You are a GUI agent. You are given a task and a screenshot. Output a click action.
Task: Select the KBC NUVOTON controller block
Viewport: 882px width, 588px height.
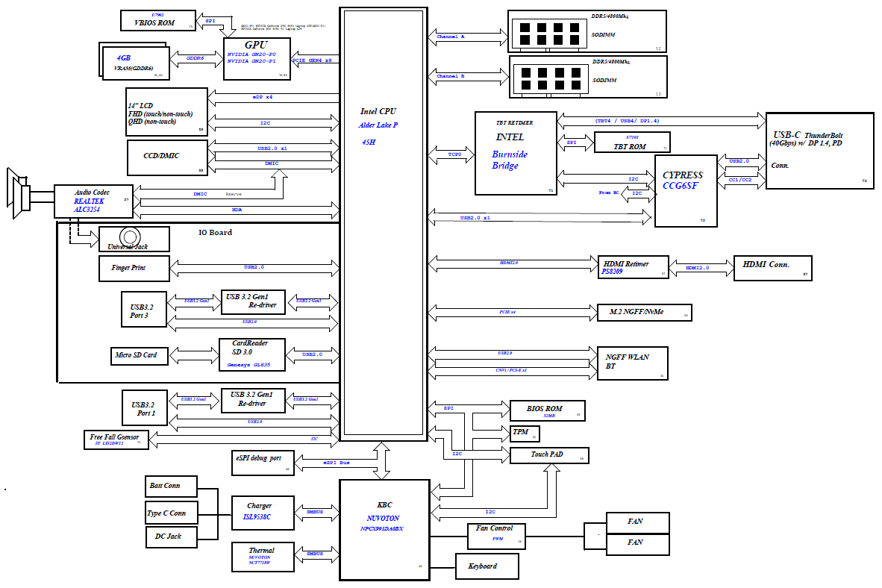point(384,530)
